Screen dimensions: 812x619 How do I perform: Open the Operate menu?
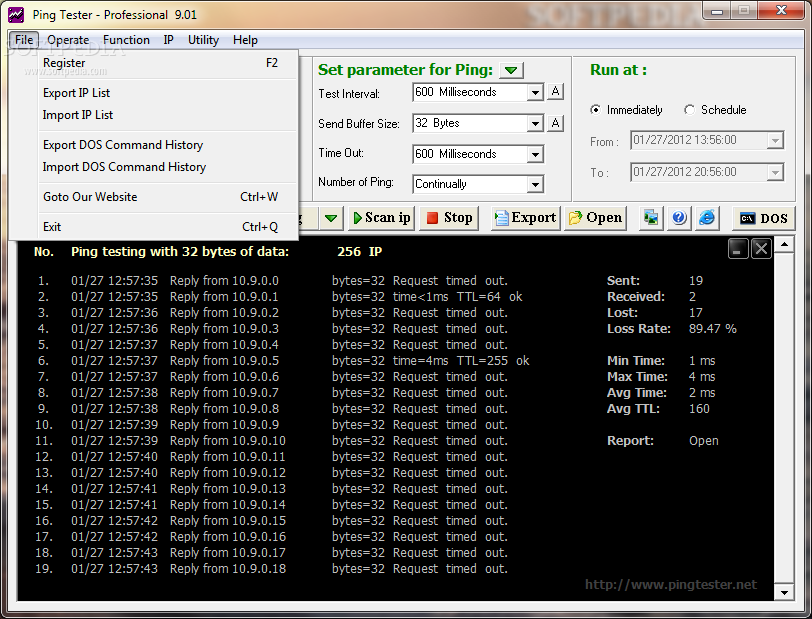[68, 40]
